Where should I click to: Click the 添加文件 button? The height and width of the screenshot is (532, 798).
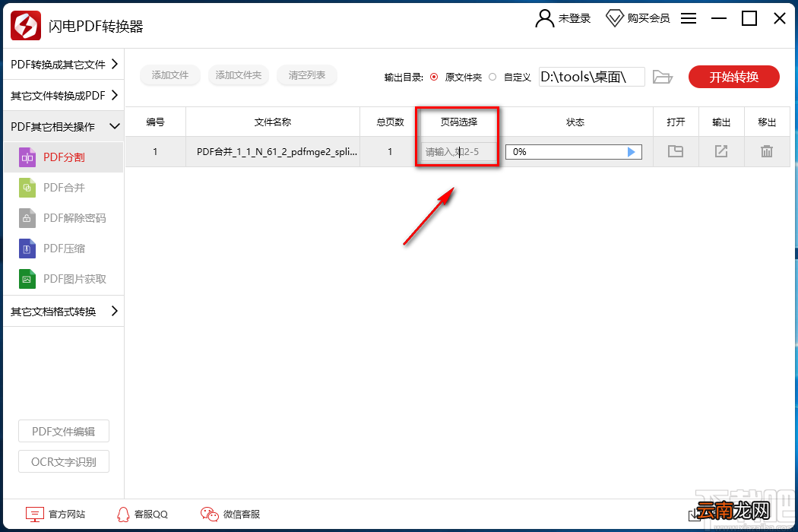point(170,74)
